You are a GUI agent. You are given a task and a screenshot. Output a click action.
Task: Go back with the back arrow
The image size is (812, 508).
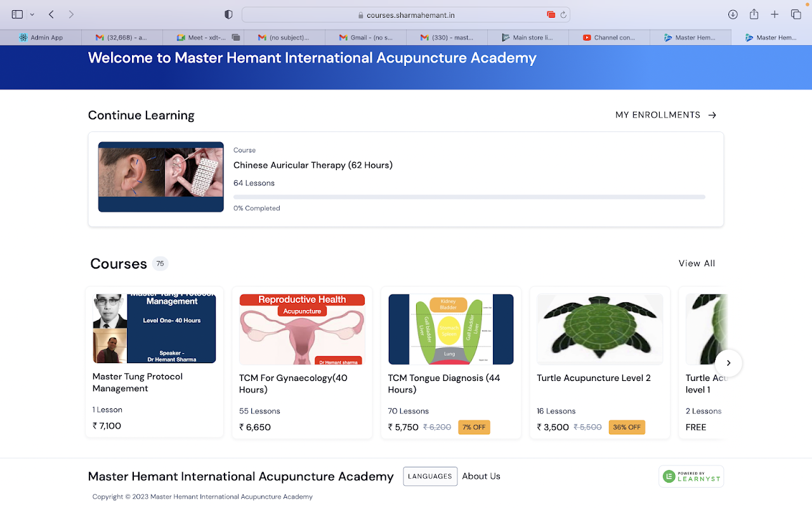51,14
